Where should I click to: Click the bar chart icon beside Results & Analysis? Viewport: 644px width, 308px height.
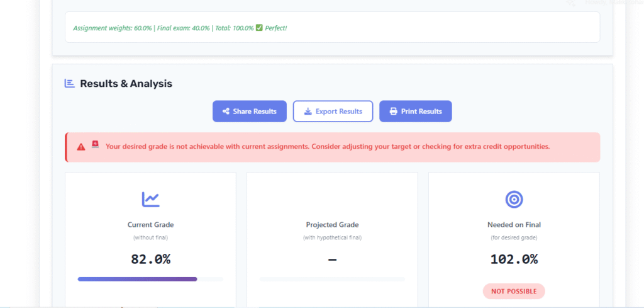pyautogui.click(x=70, y=83)
